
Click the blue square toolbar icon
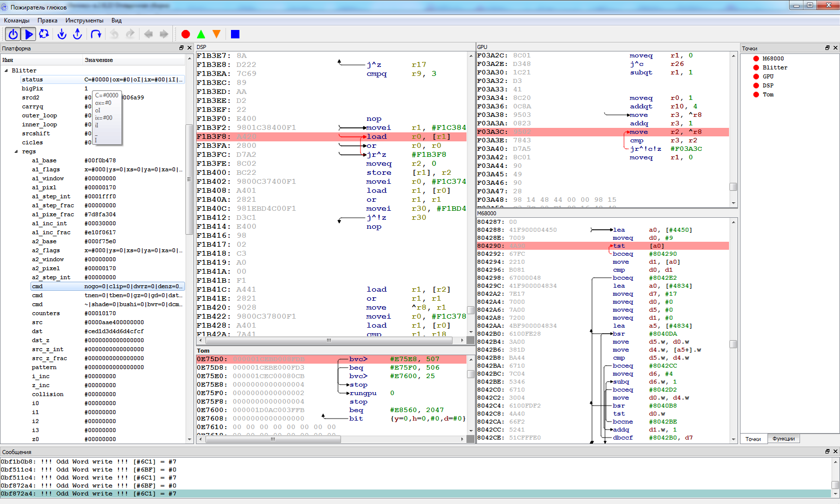coord(235,34)
